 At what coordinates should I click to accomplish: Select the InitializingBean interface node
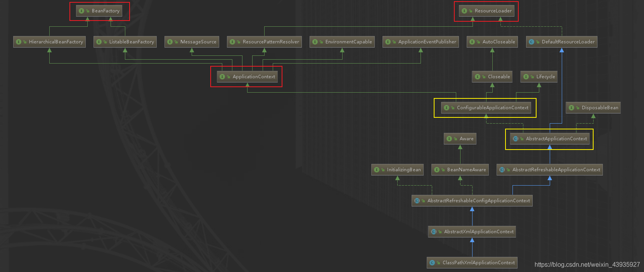click(x=397, y=170)
